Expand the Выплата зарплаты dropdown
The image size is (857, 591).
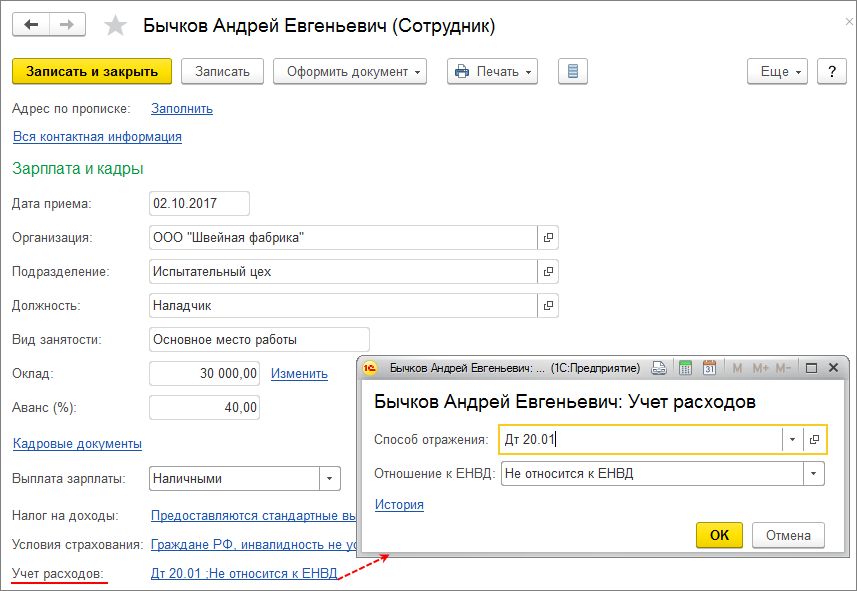(x=329, y=478)
